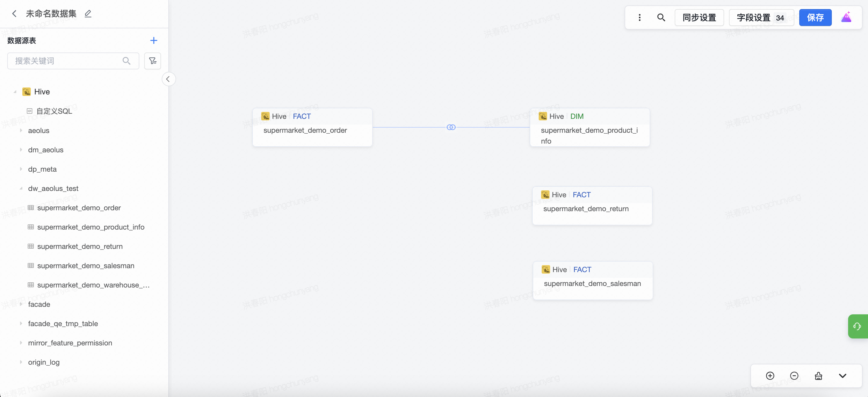868x397 pixels.
Task: Collapse the Hive root tree node
Action: (15, 92)
